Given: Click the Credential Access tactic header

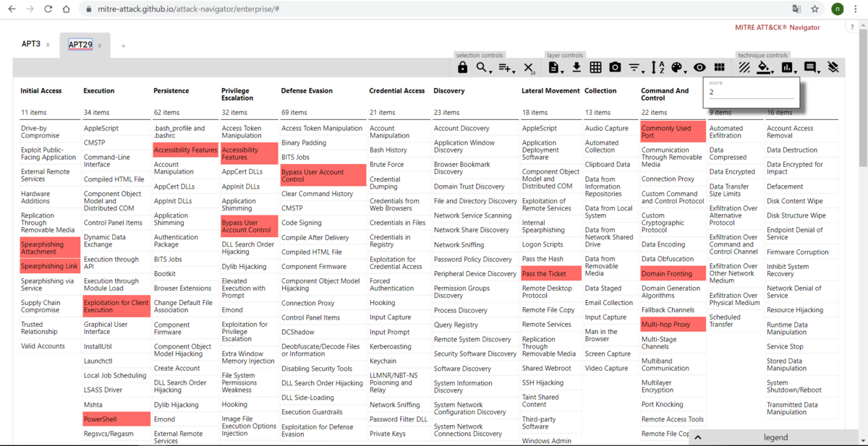Looking at the screenshot, I should [397, 90].
